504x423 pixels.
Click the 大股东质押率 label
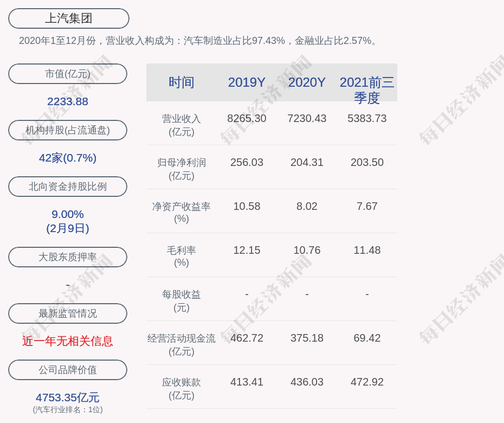click(68, 257)
